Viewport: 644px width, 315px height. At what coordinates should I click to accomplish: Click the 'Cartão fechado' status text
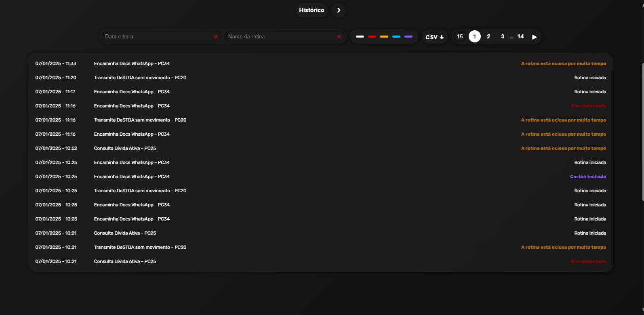[x=588, y=176]
